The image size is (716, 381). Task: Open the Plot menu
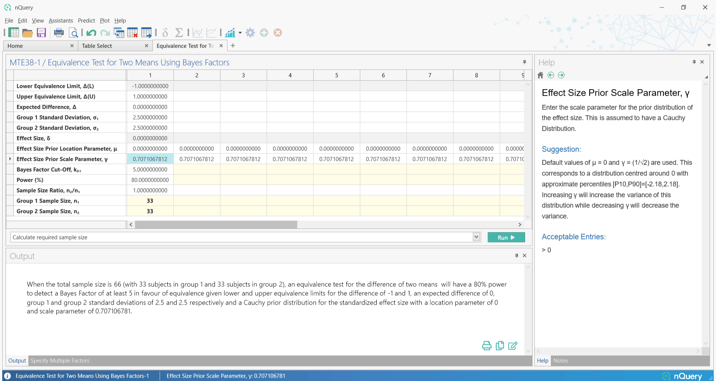coord(105,21)
